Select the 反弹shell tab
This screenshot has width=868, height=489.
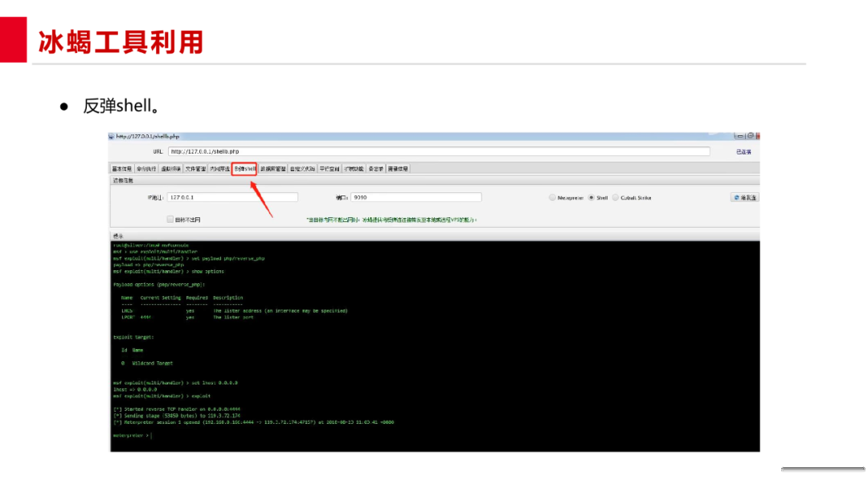tap(244, 169)
